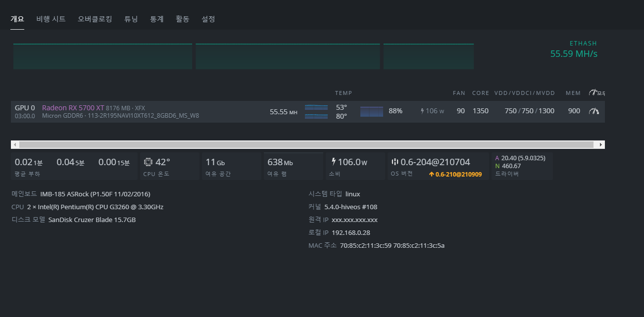
Task: Click Nvidia driver version 460.67
Action: click(x=511, y=166)
